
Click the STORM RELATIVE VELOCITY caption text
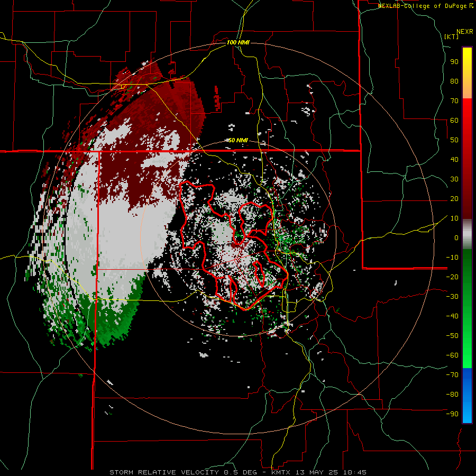click(x=166, y=472)
